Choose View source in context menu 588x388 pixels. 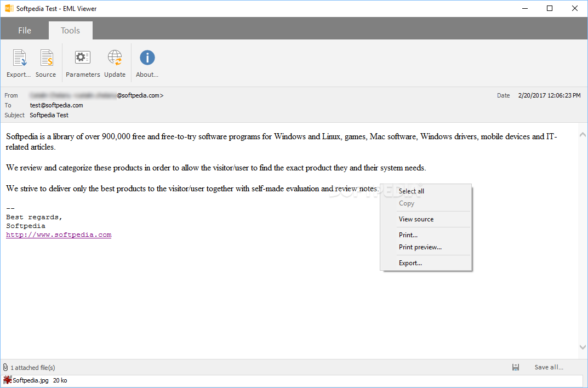coord(426,219)
